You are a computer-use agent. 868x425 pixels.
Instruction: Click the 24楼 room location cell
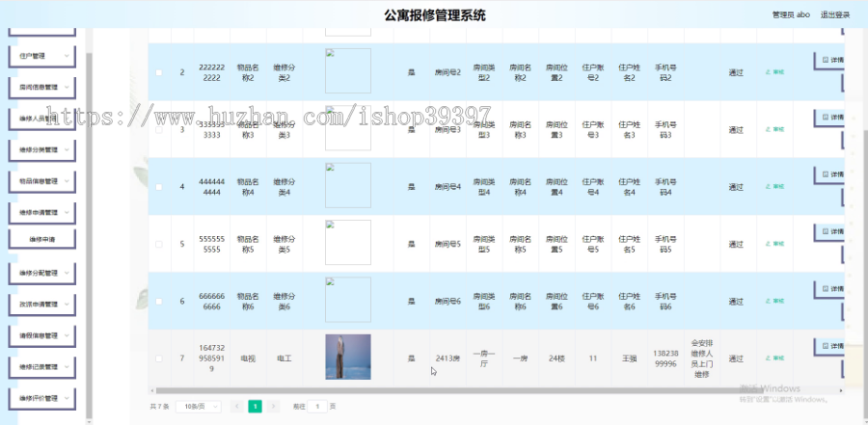point(556,359)
